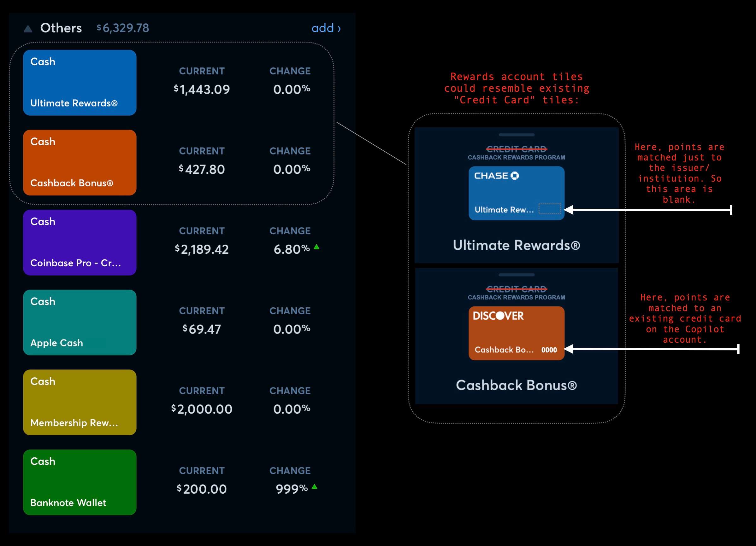Click the 0.00% change for Apple Cash
Viewport: 756px width, 546px height.
[292, 329]
